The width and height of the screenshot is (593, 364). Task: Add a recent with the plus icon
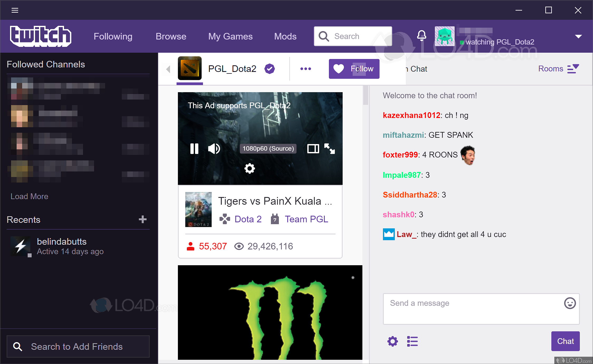(x=143, y=219)
